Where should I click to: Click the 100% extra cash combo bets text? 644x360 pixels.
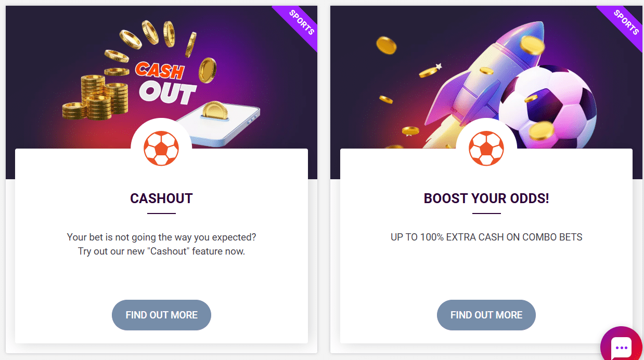coord(486,236)
